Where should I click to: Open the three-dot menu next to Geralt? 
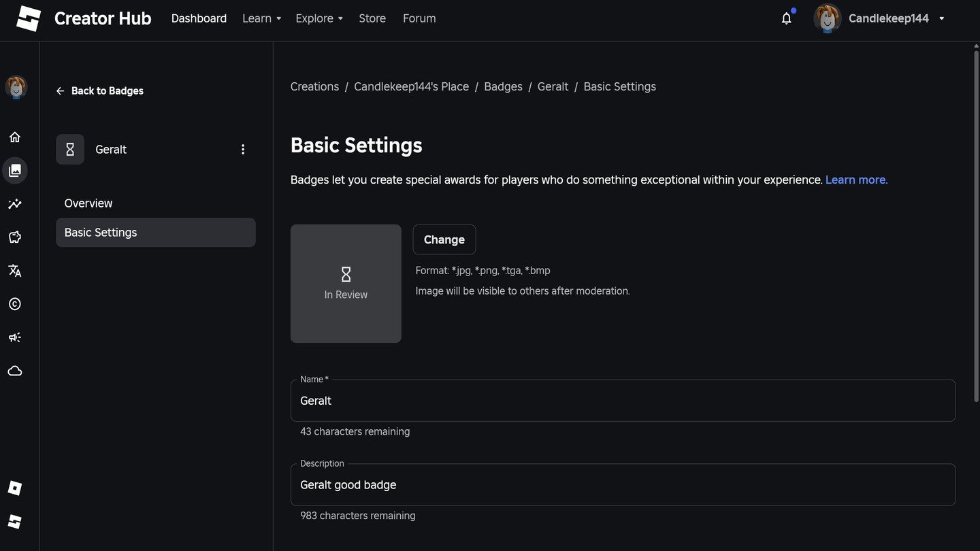[x=243, y=150]
